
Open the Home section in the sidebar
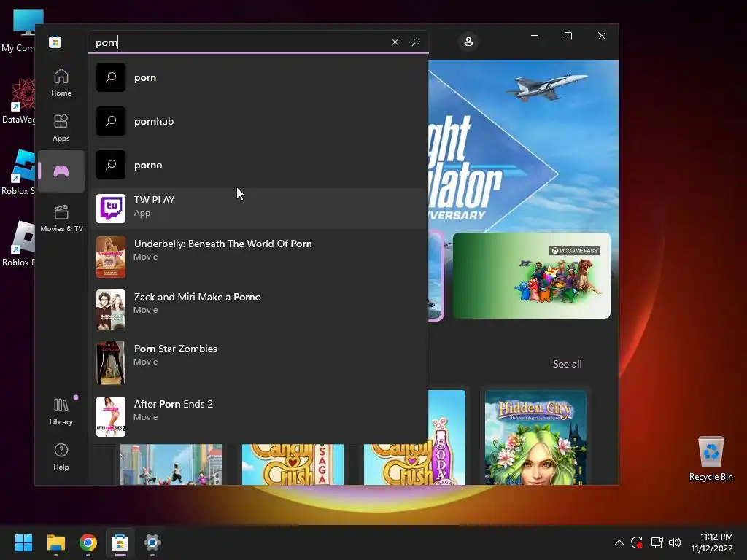tap(61, 82)
